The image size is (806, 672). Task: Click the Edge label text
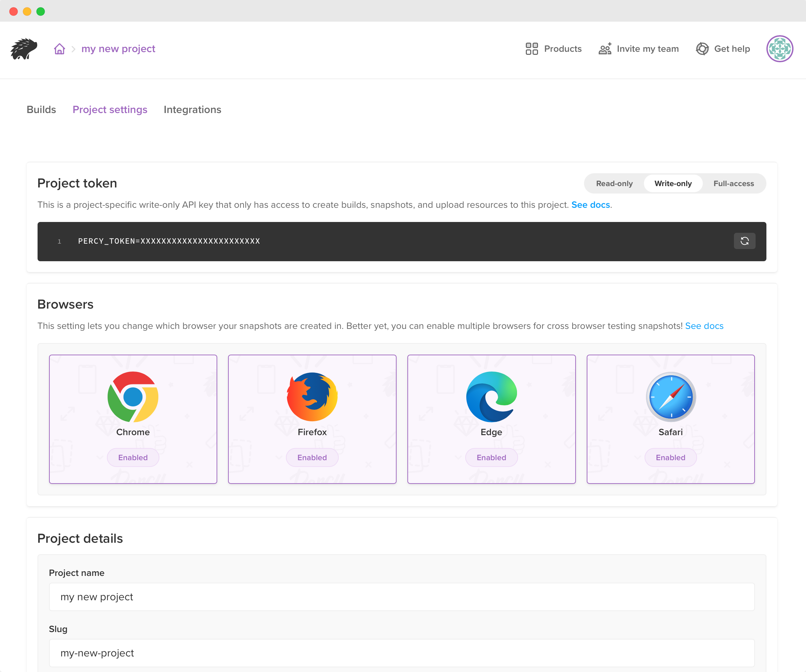pos(491,432)
